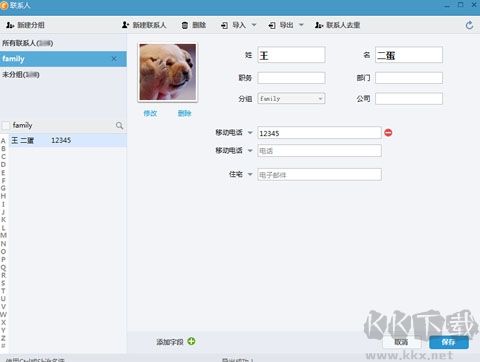Image resolution: width=480 pixels, height=362 pixels.
Task: Click the trash Delete (删除) toolbar button
Action: 193,25
